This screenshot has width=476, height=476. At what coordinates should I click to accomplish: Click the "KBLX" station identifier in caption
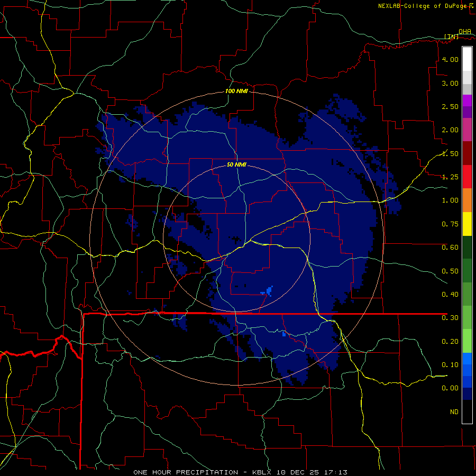click(x=262, y=472)
